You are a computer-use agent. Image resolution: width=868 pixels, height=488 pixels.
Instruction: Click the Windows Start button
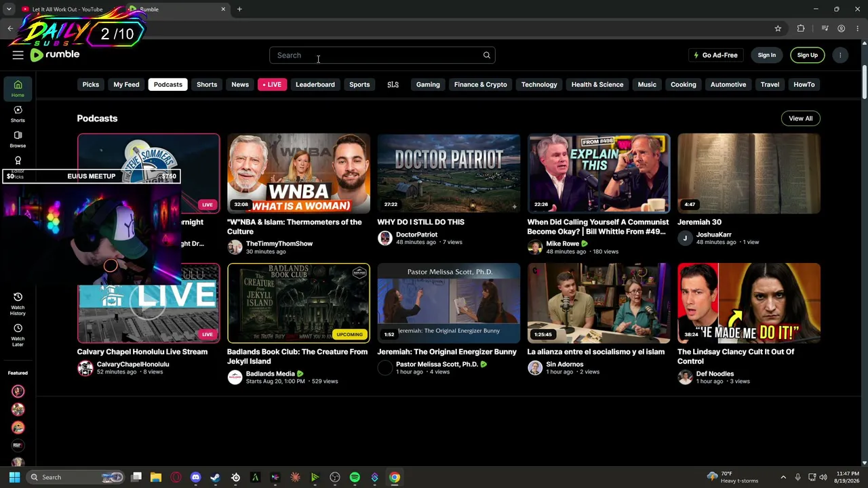click(14, 477)
